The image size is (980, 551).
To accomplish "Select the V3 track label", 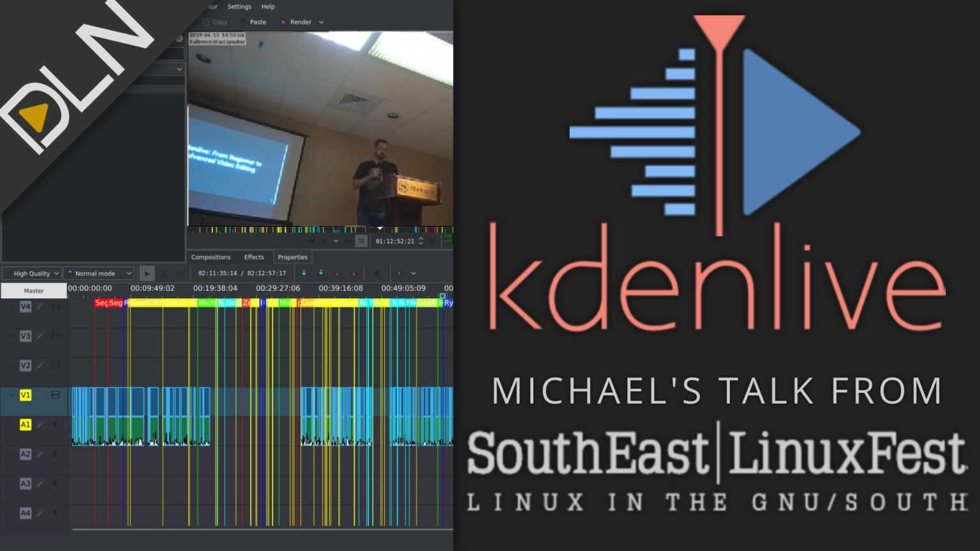I will [26, 336].
